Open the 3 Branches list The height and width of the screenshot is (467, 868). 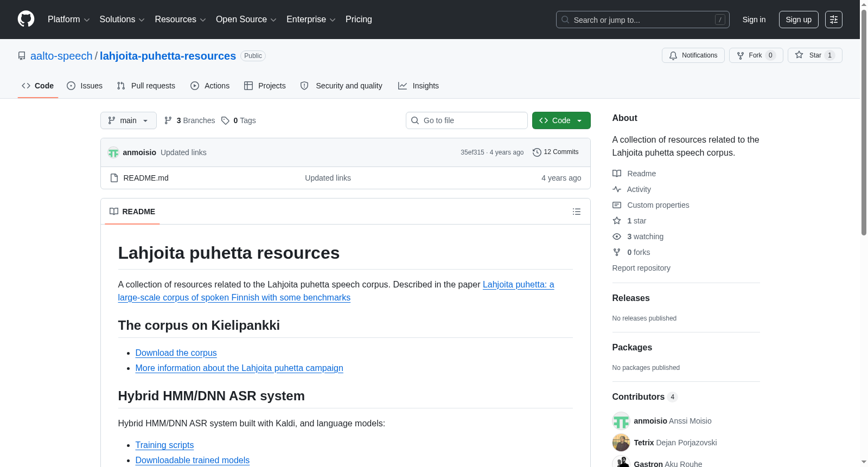click(189, 120)
